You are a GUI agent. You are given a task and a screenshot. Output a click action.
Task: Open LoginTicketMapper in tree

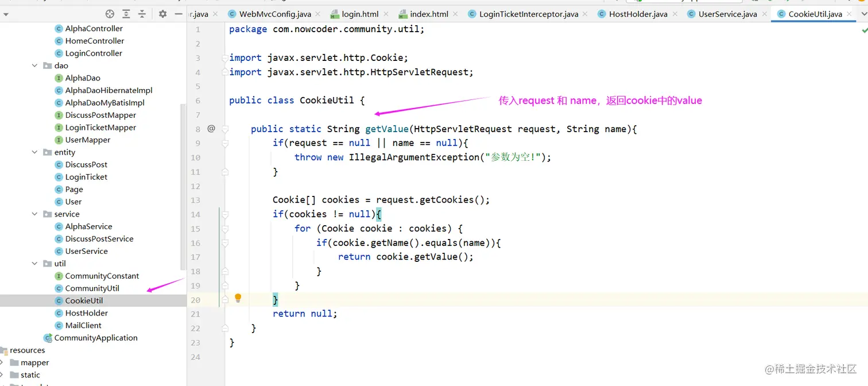101,128
